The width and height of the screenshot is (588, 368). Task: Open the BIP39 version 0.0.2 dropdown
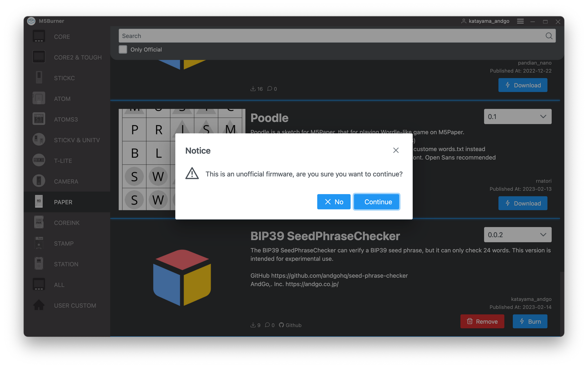pyautogui.click(x=517, y=235)
